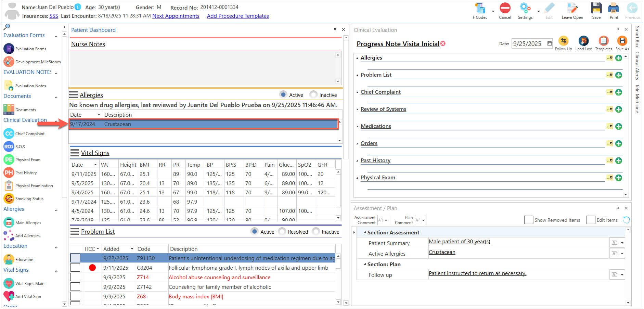
Task: Check the box for Z714 problem row
Action: (75, 277)
